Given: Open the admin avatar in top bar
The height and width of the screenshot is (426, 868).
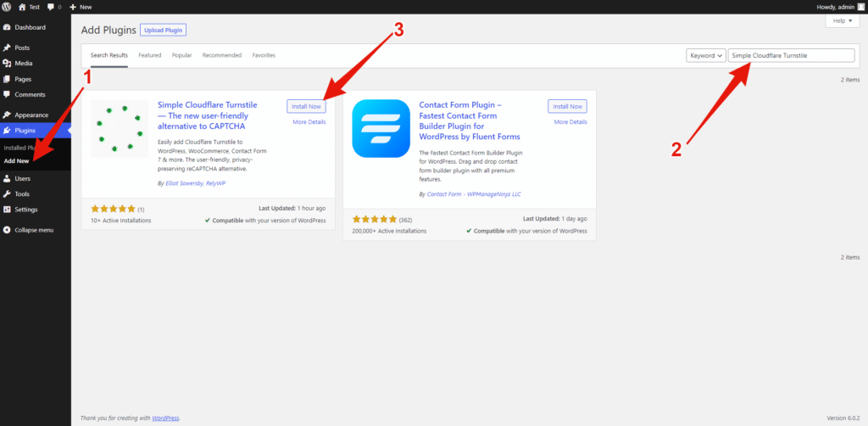Looking at the screenshot, I should point(860,7).
